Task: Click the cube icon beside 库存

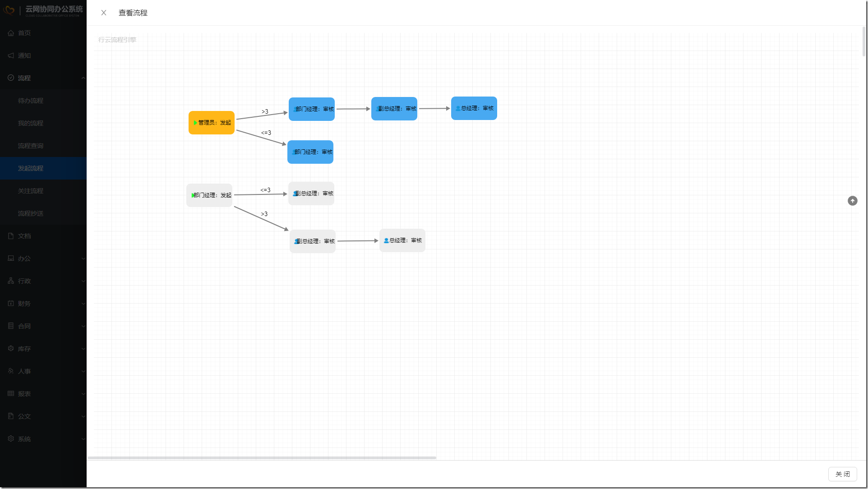Action: [11, 349]
